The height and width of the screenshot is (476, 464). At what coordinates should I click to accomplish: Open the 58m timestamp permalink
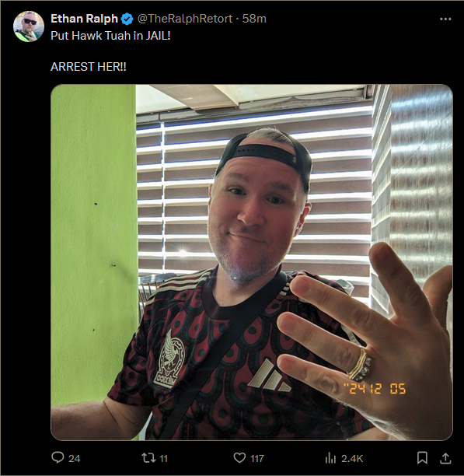click(x=254, y=19)
